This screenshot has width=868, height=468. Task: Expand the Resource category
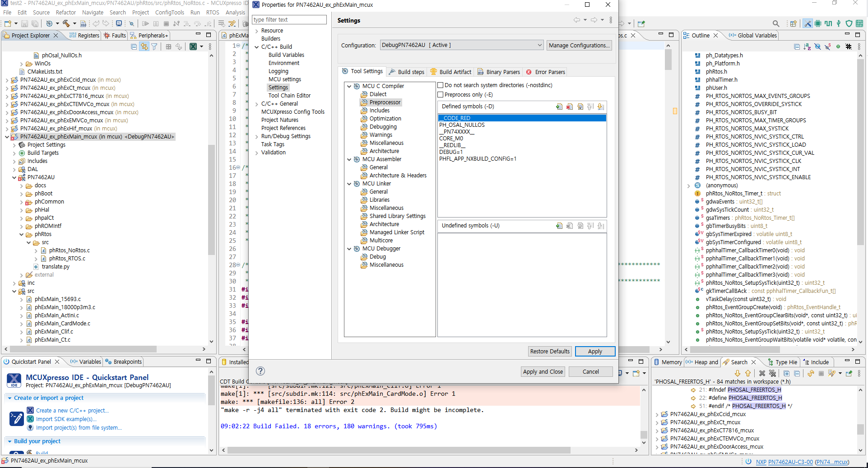[x=257, y=31]
